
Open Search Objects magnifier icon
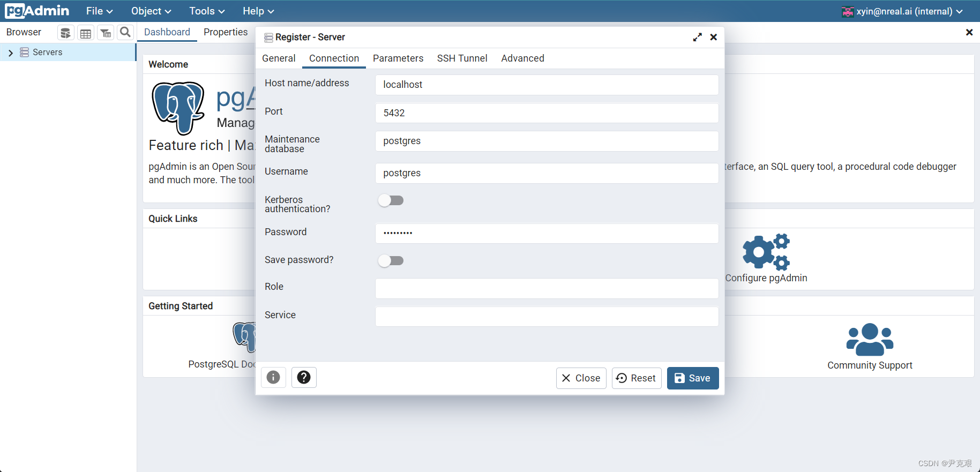coord(125,33)
